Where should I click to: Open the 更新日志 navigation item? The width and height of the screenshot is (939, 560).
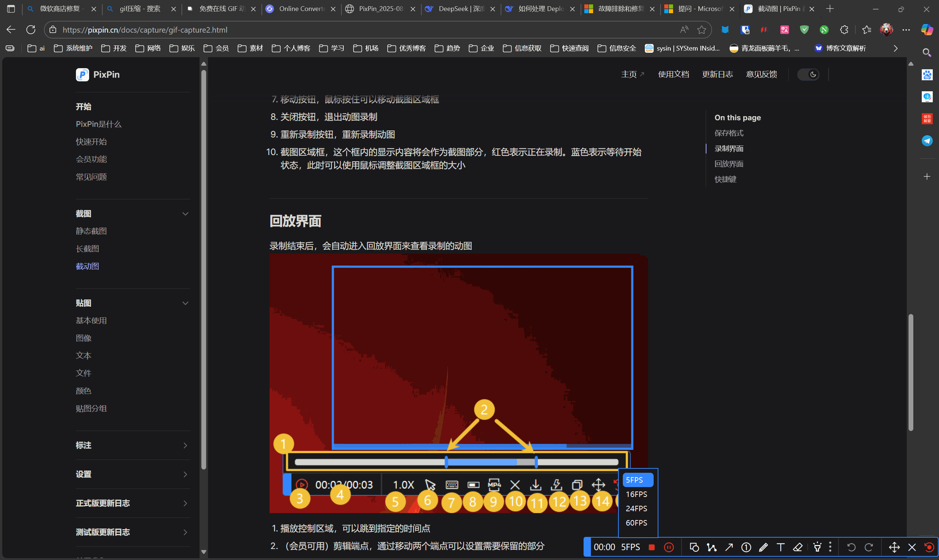tap(717, 74)
